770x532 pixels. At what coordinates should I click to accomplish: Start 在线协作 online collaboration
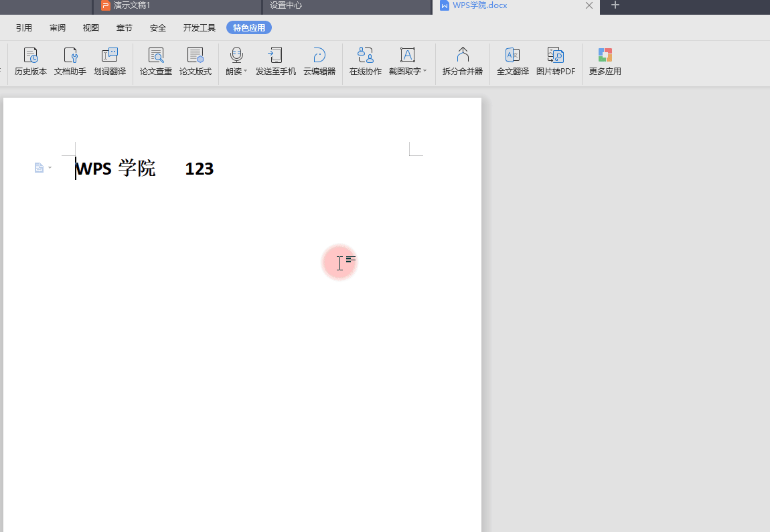(366, 62)
